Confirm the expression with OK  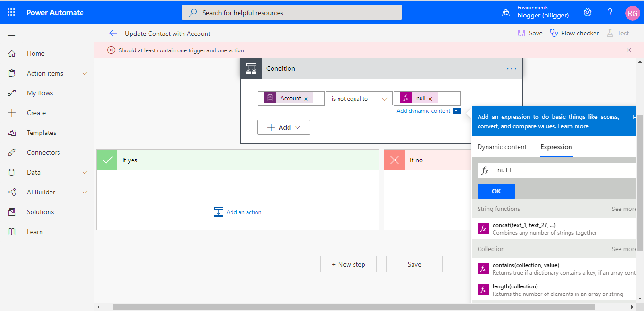(x=496, y=191)
